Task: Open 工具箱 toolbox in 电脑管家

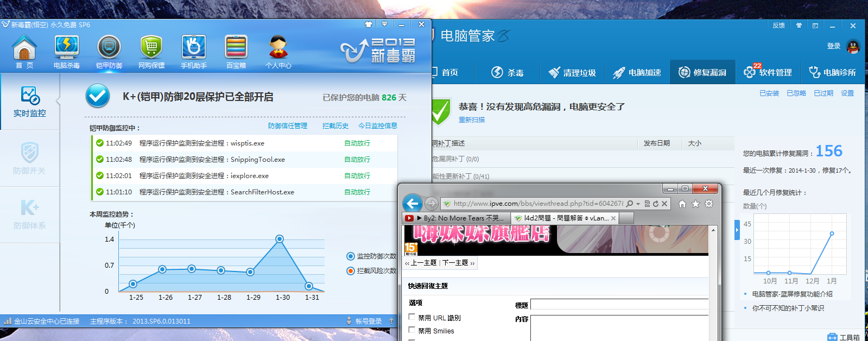Action: pyautogui.click(x=844, y=337)
